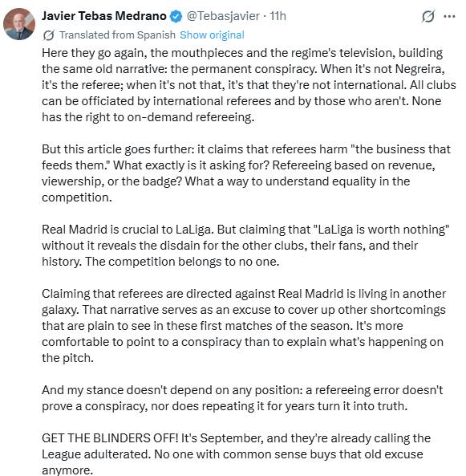
Task: Click the word Negreira in the post
Action: [419, 69]
